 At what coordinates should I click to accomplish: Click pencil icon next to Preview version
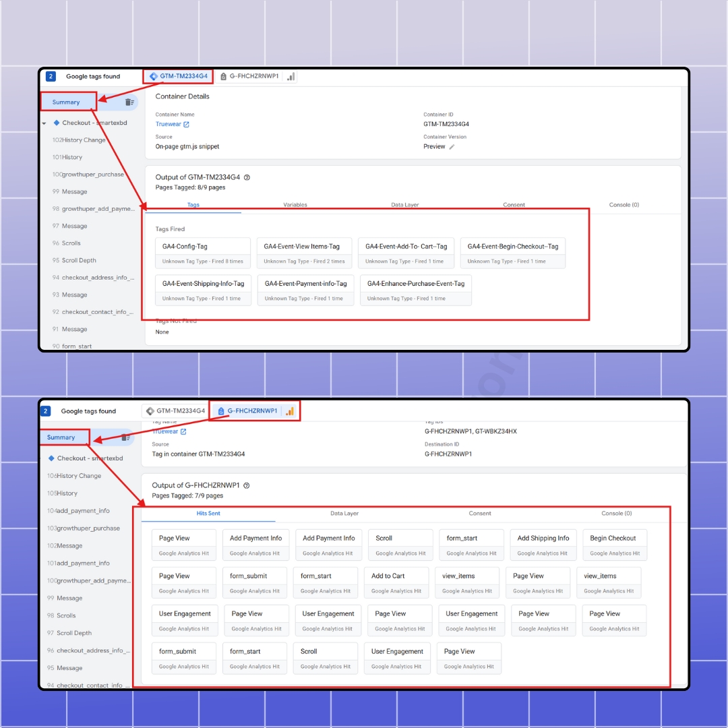pos(452,147)
